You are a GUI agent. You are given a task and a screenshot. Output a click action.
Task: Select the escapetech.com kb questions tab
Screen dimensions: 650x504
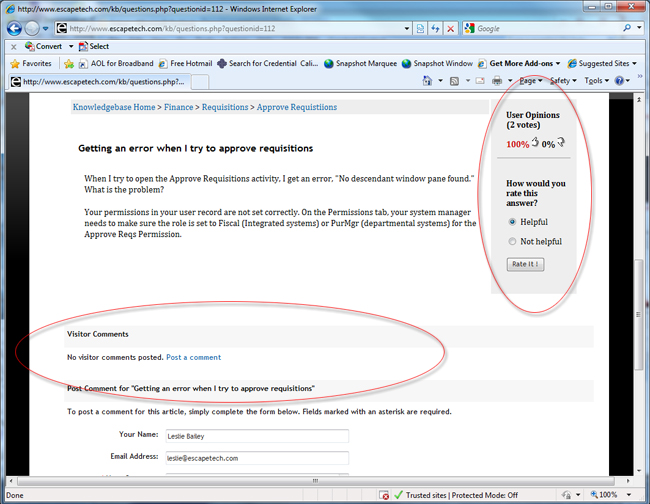pos(98,82)
